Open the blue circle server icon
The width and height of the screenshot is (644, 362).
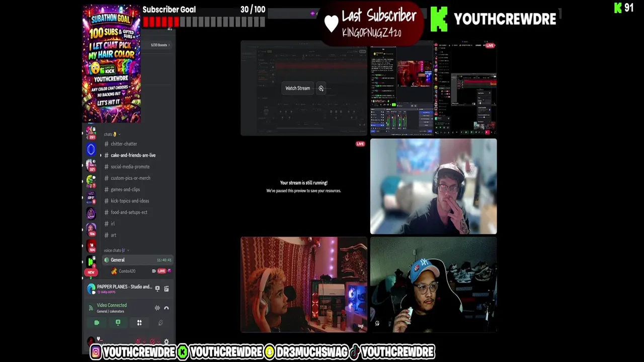[x=91, y=149]
